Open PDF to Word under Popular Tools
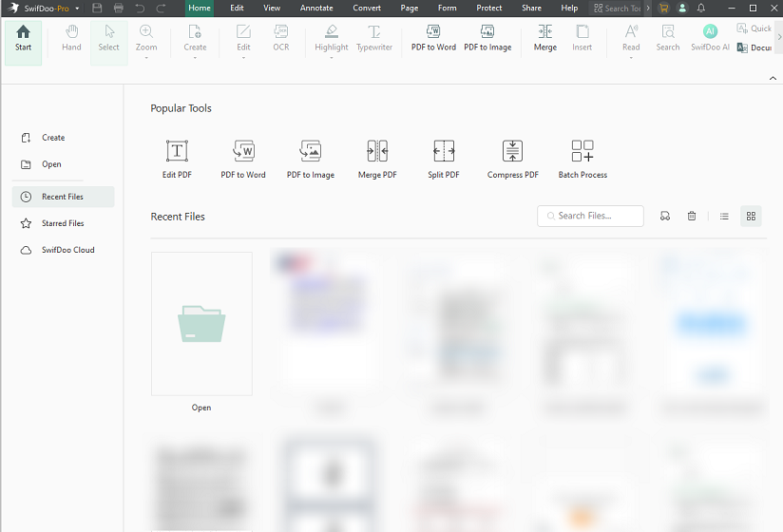 (243, 160)
